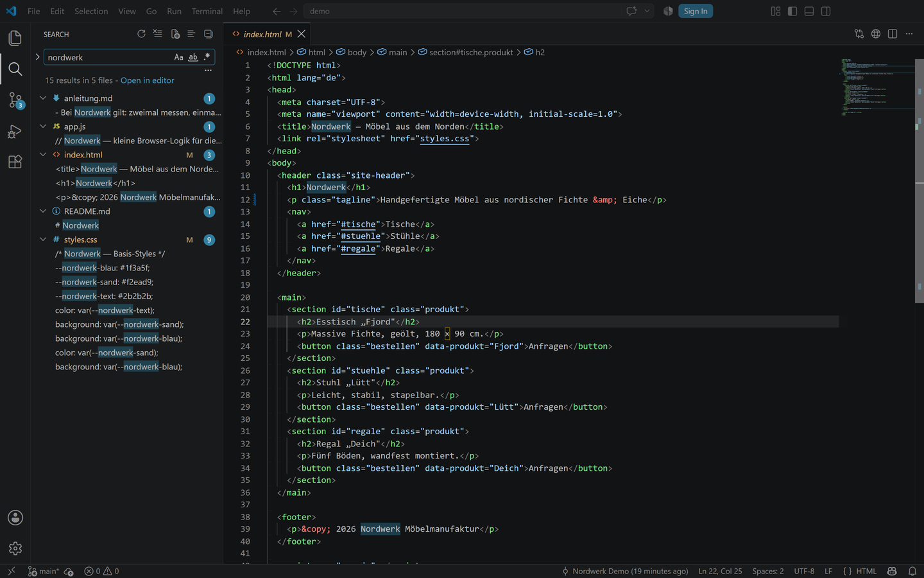Open the chat icon next to command center
This screenshot has width=924, height=578.
point(631,11)
